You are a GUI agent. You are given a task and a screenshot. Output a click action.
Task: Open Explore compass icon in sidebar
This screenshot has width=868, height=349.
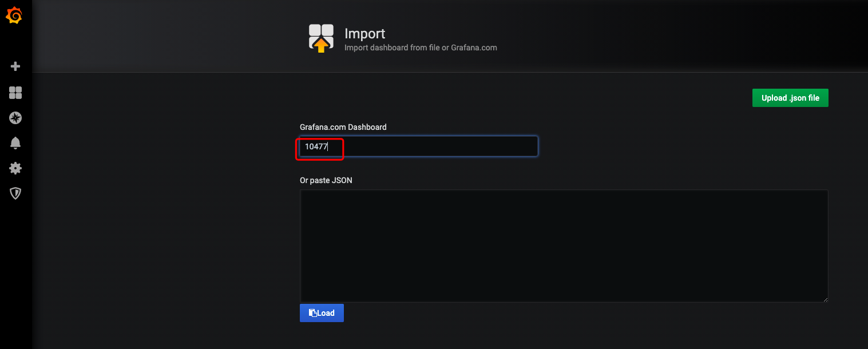coord(15,118)
